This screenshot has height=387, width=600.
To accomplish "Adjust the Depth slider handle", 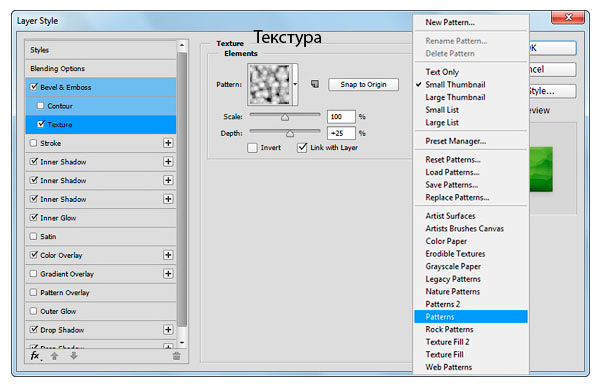I will click(290, 133).
